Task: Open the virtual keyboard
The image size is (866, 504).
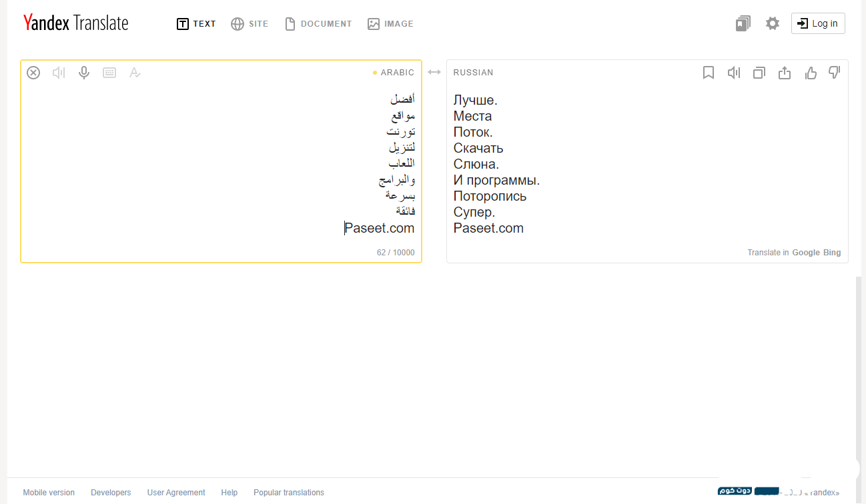Action: click(109, 73)
